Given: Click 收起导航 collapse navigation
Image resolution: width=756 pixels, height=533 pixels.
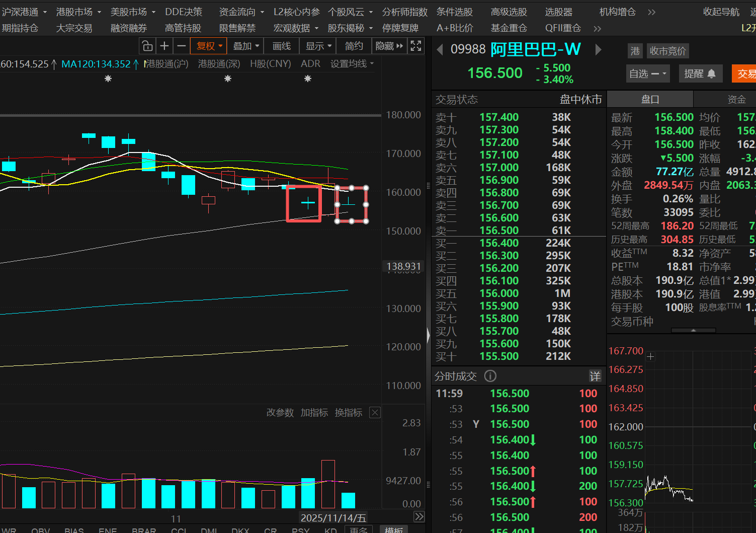Looking at the screenshot, I should 721,12.
